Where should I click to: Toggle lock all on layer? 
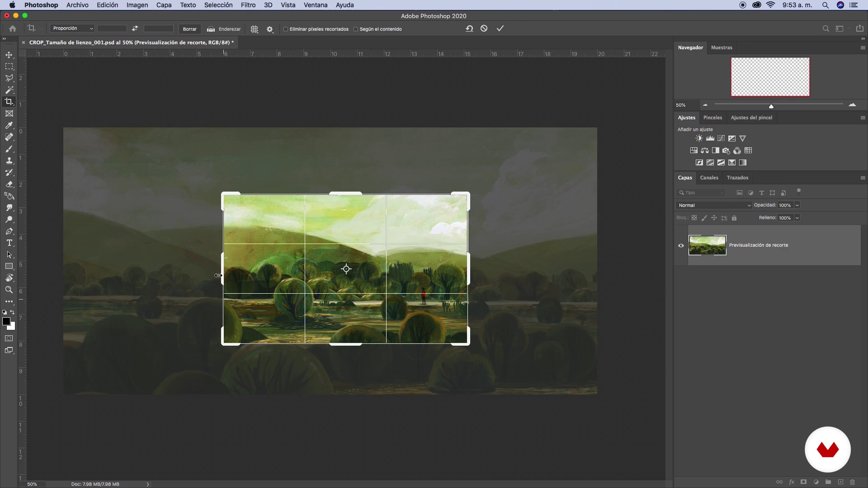(x=734, y=218)
